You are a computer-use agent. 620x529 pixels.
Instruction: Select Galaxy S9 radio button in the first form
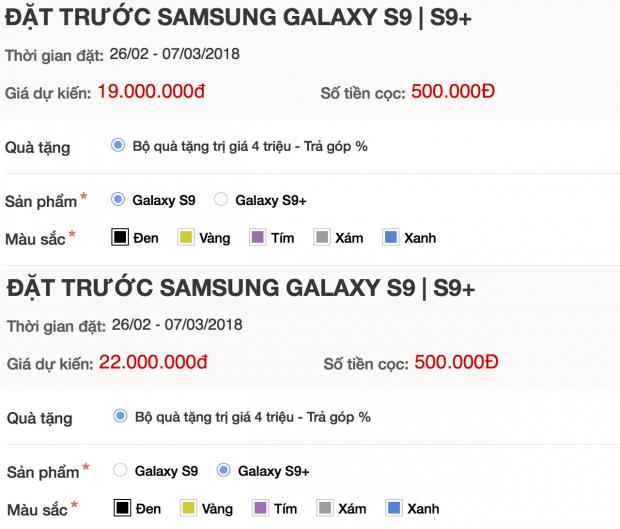[x=119, y=200]
